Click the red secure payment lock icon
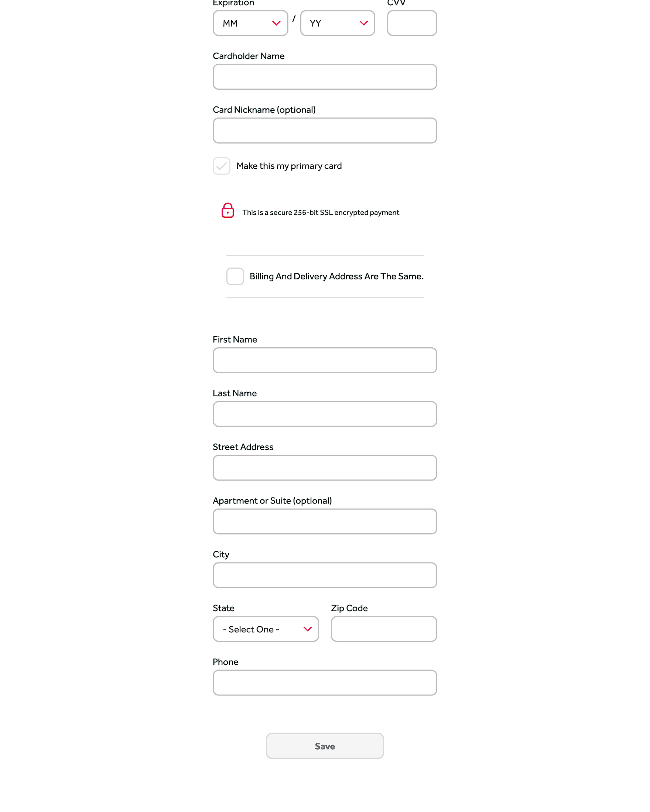Image resolution: width=650 pixels, height=812 pixels. point(227,210)
